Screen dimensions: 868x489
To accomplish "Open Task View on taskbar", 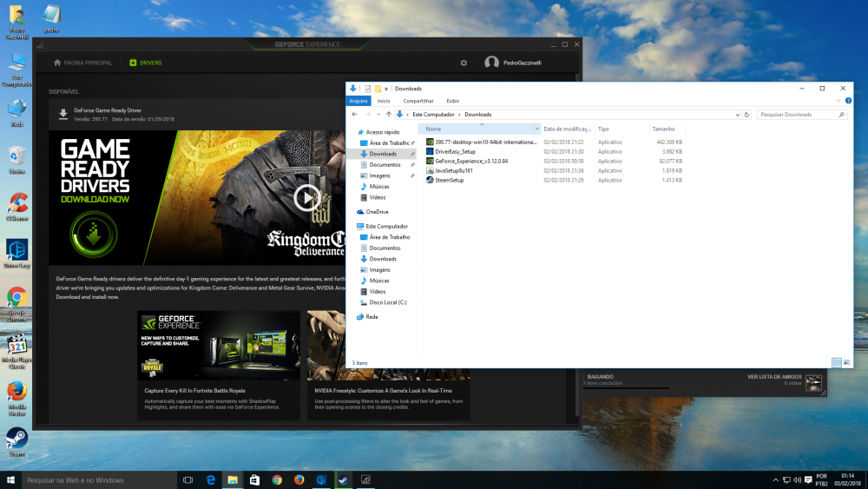I will pyautogui.click(x=188, y=480).
